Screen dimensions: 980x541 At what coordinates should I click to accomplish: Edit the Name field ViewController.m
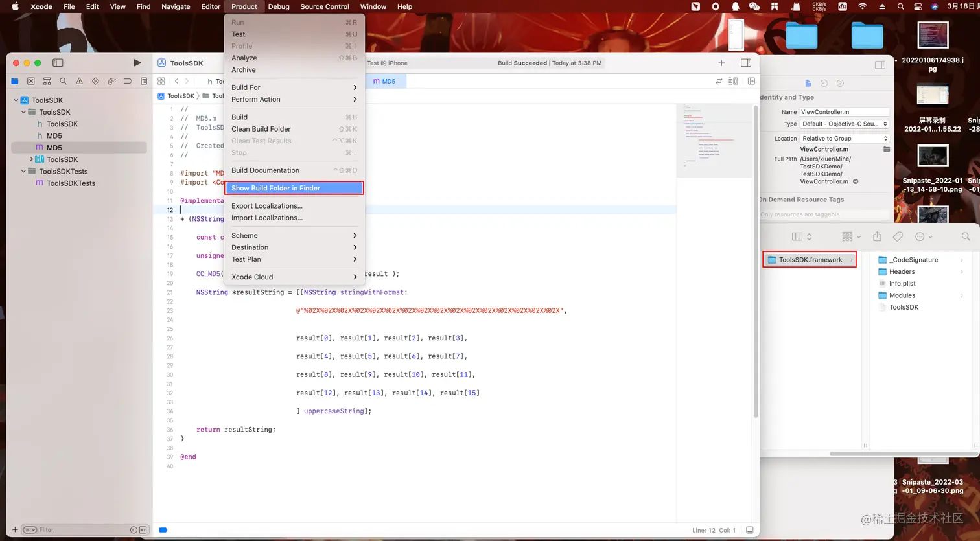844,112
